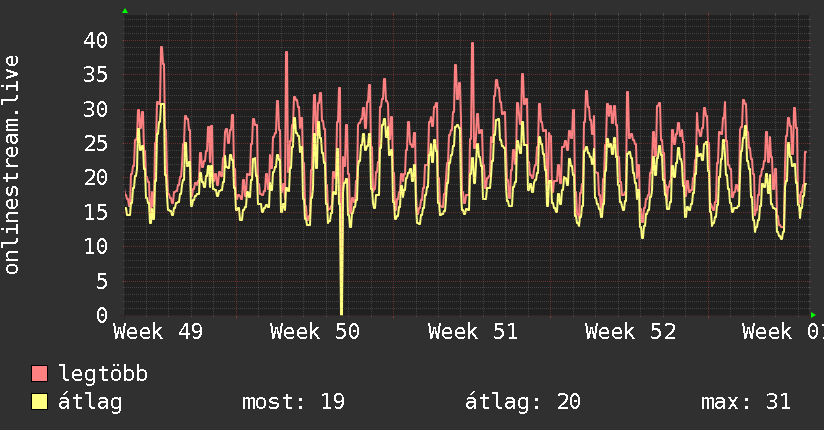Click the Week 49 axis label
Image resolution: width=824 pixels, height=430 pixels.
pos(158,332)
